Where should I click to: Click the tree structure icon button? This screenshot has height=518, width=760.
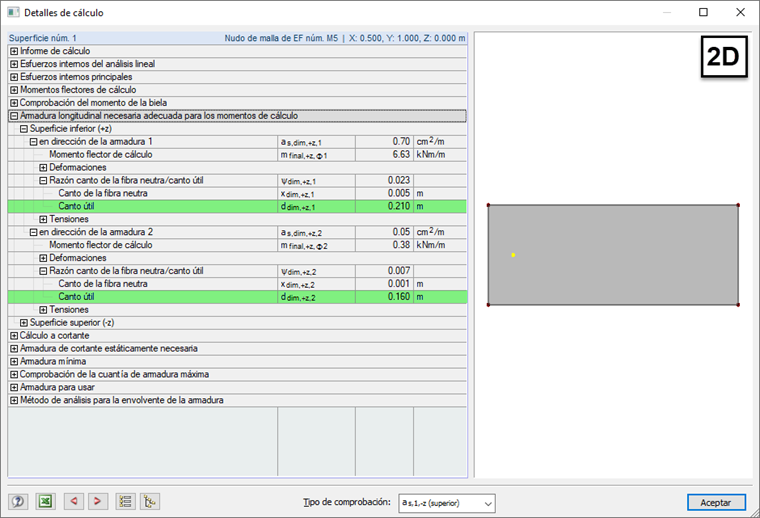click(x=150, y=502)
